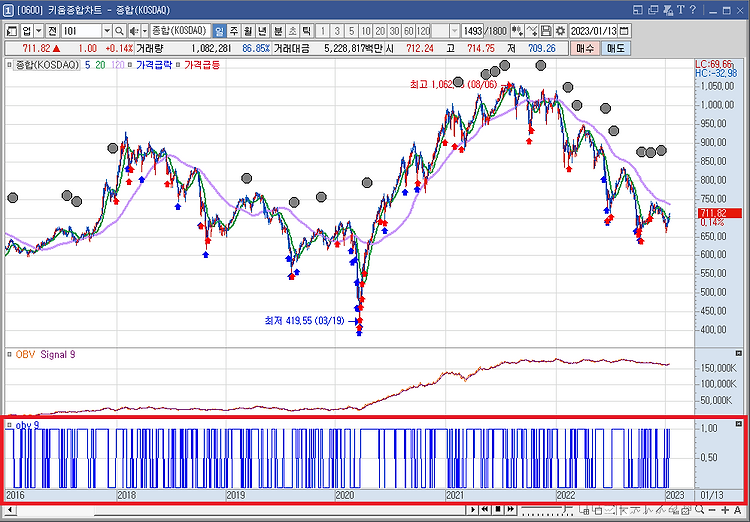
Task: Click the horizontal scrollbar left arrow
Action: click(10, 510)
